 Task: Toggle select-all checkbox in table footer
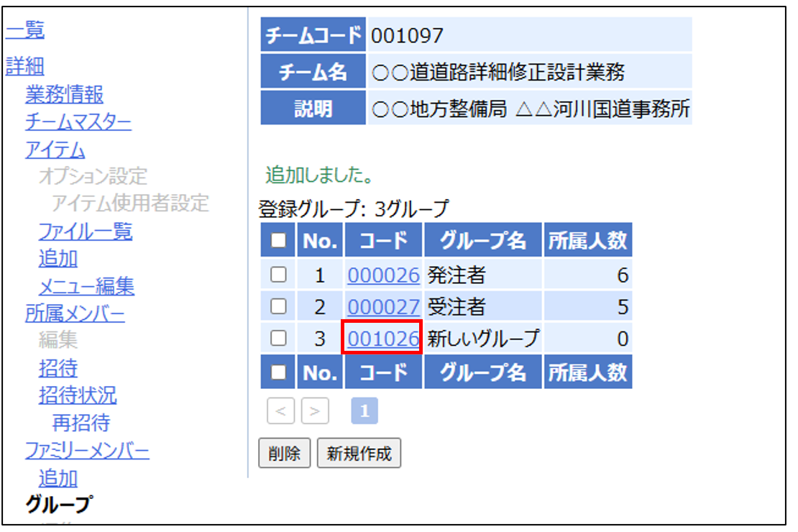(x=278, y=372)
